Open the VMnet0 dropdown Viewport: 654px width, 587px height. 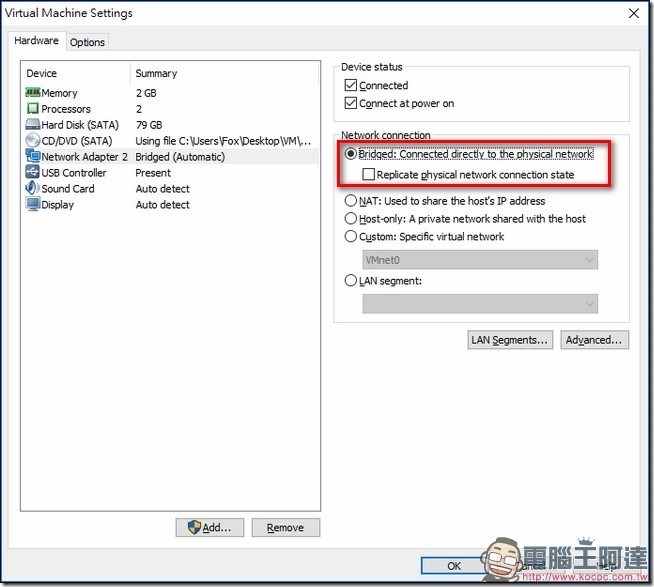coord(480,260)
